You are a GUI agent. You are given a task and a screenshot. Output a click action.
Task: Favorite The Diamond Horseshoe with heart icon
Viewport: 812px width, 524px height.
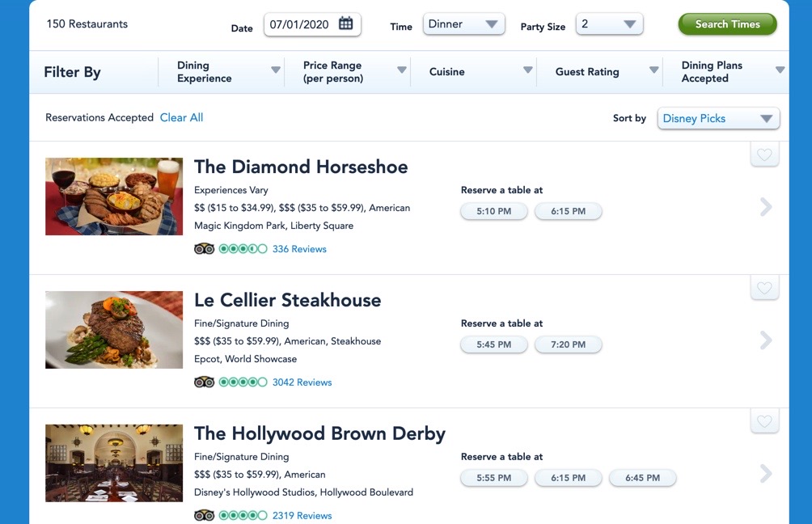click(x=764, y=154)
